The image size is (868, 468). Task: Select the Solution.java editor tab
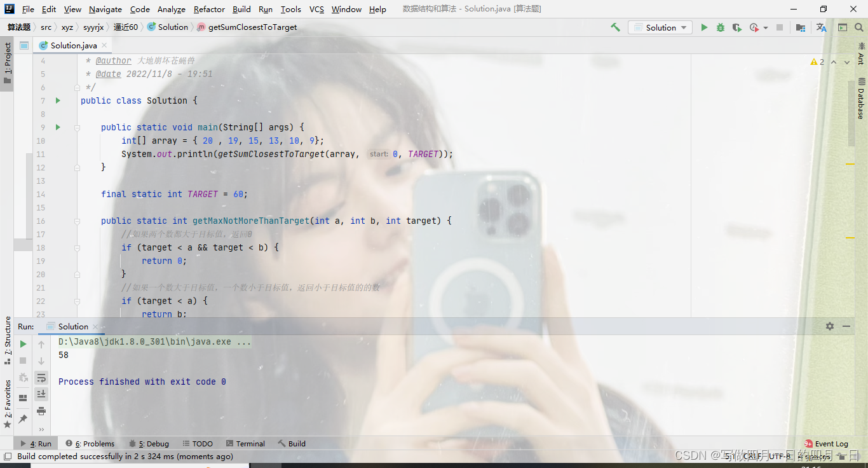tap(74, 45)
